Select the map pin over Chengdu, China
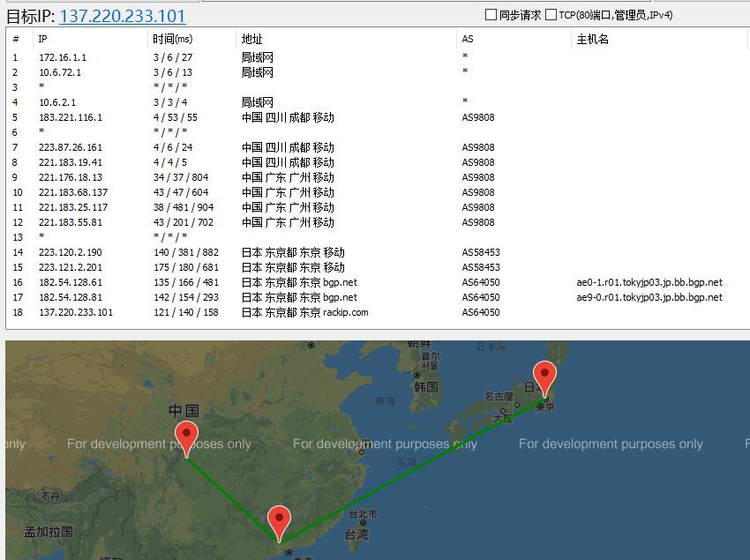This screenshot has width=750, height=560. [186, 439]
